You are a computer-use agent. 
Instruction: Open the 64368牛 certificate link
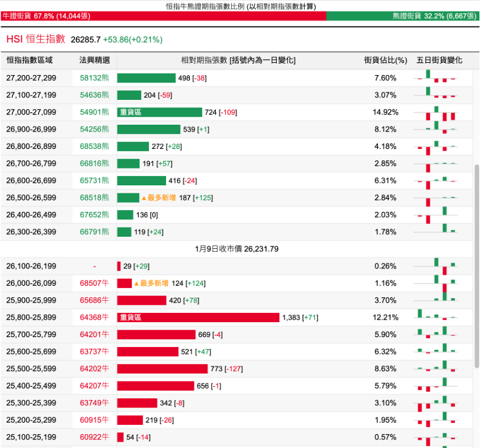(x=95, y=318)
